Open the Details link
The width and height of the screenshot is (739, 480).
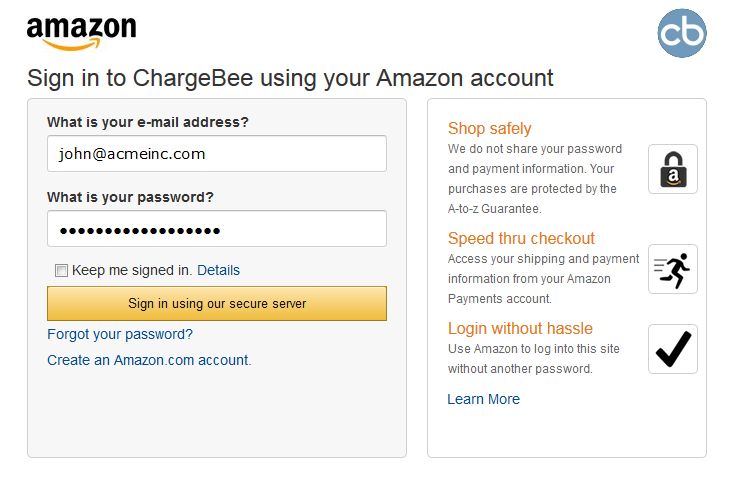[x=218, y=270]
